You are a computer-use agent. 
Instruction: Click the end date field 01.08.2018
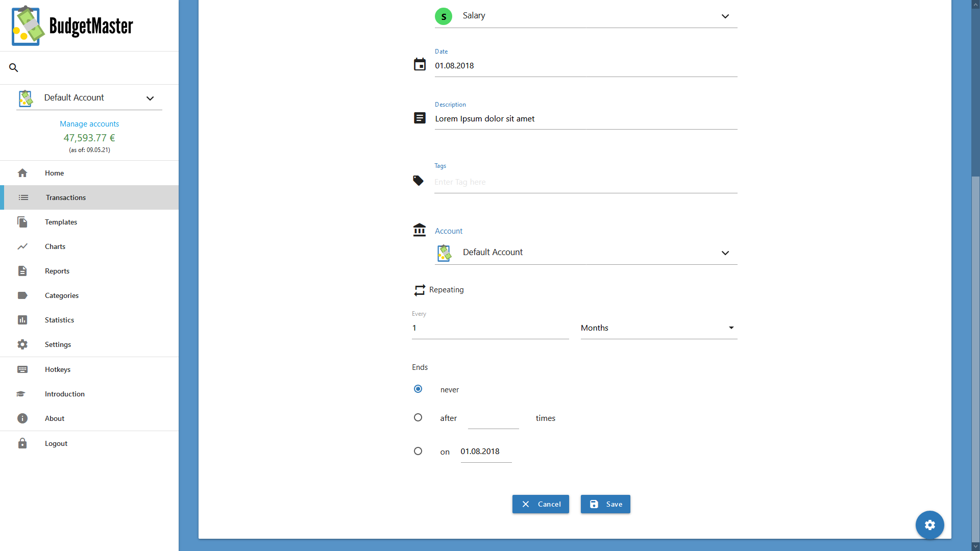coord(486,452)
